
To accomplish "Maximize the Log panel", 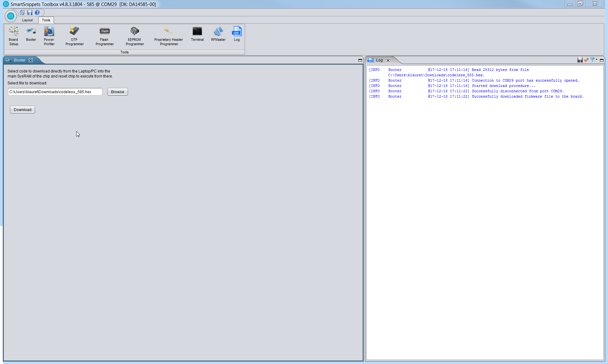I will pyautogui.click(x=602, y=60).
